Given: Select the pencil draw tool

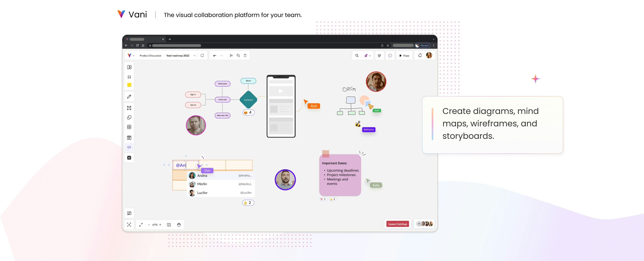Looking at the screenshot, I should tap(129, 96).
